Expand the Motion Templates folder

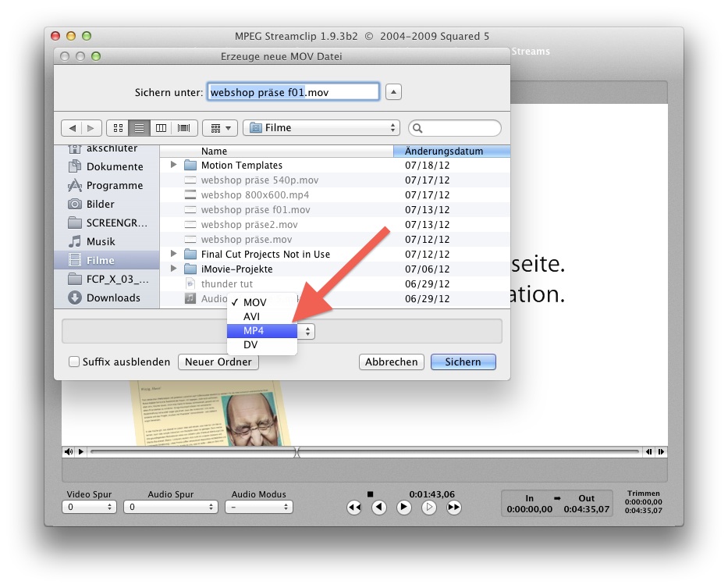[173, 165]
